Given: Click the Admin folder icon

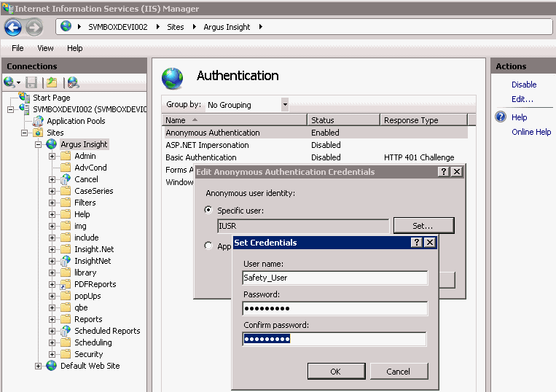Looking at the screenshot, I should (66, 156).
